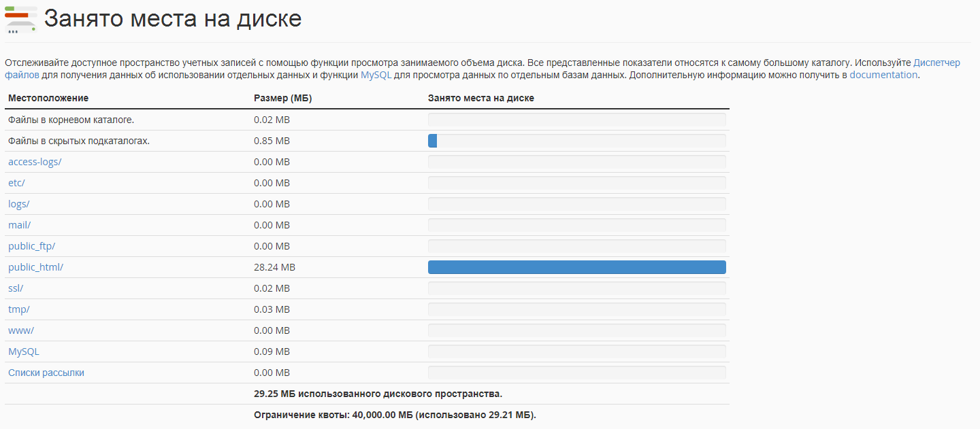Image resolution: width=980 pixels, height=429 pixels.
Task: Open the www/ directory link
Action: point(20,330)
